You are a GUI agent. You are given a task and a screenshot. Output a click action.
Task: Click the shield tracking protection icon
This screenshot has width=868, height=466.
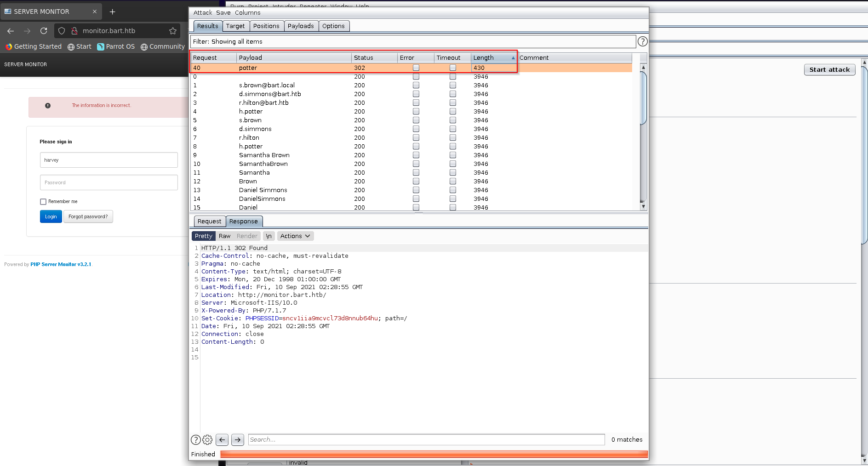pos(62,31)
